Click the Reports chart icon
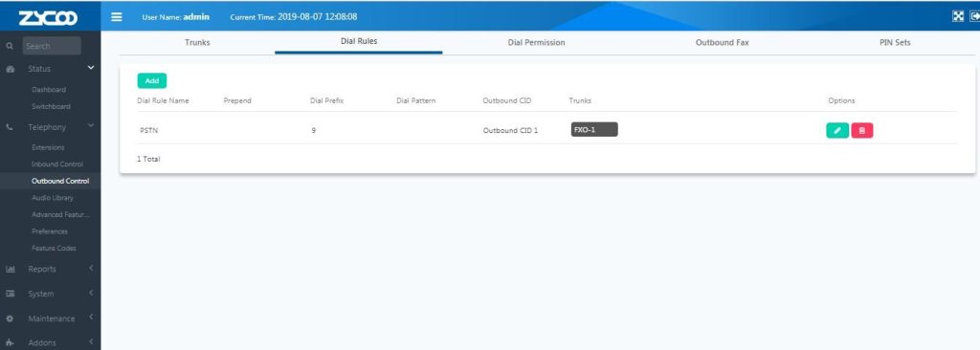 10,270
